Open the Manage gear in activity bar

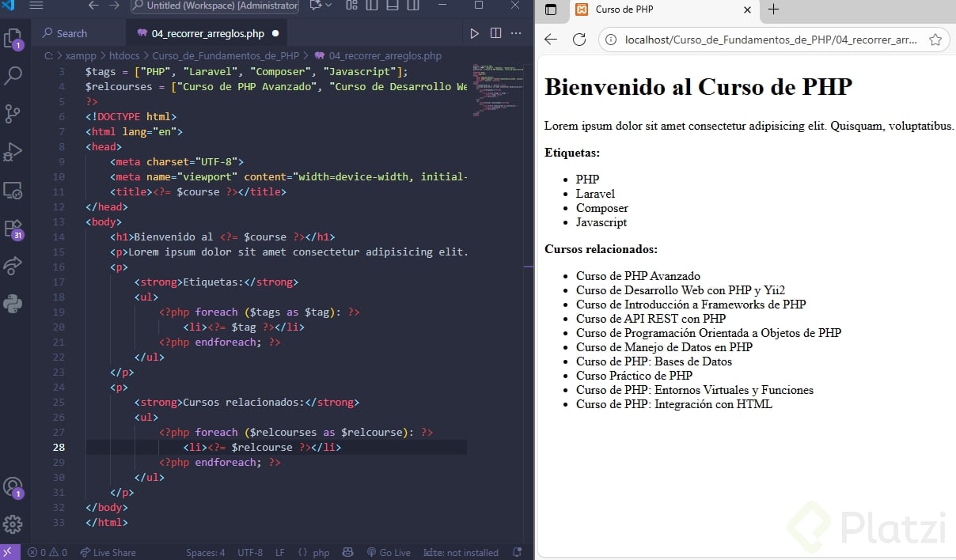click(13, 524)
